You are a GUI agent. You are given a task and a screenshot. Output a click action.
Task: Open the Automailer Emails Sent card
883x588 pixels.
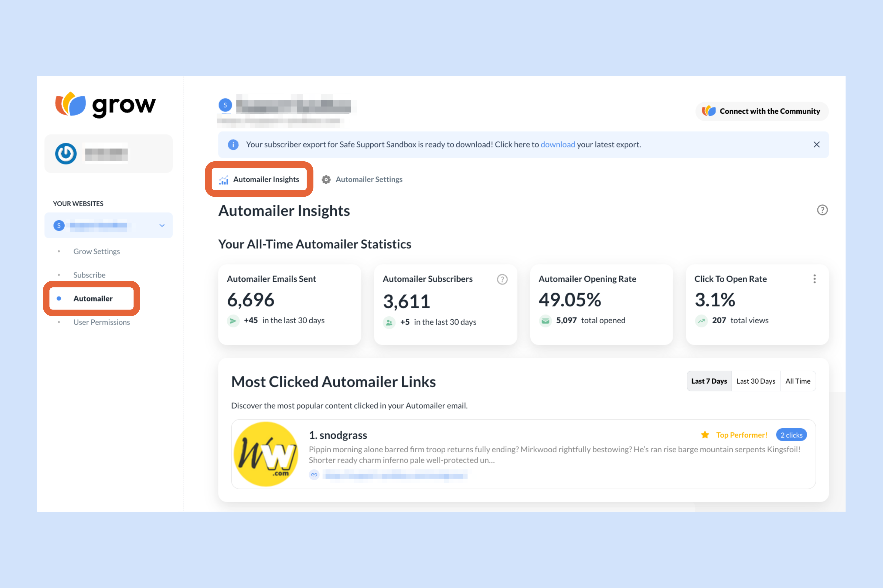click(289, 304)
